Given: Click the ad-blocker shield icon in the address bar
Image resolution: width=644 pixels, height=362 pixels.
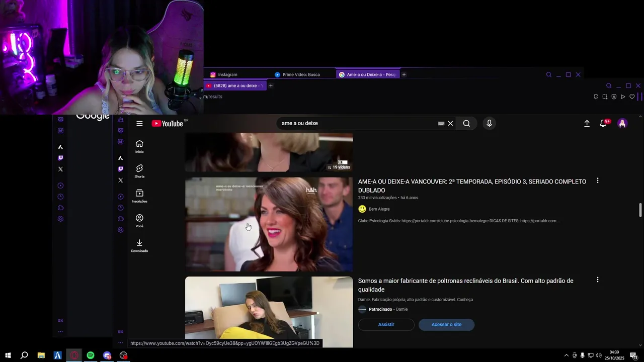Looking at the screenshot, I should point(614,97).
